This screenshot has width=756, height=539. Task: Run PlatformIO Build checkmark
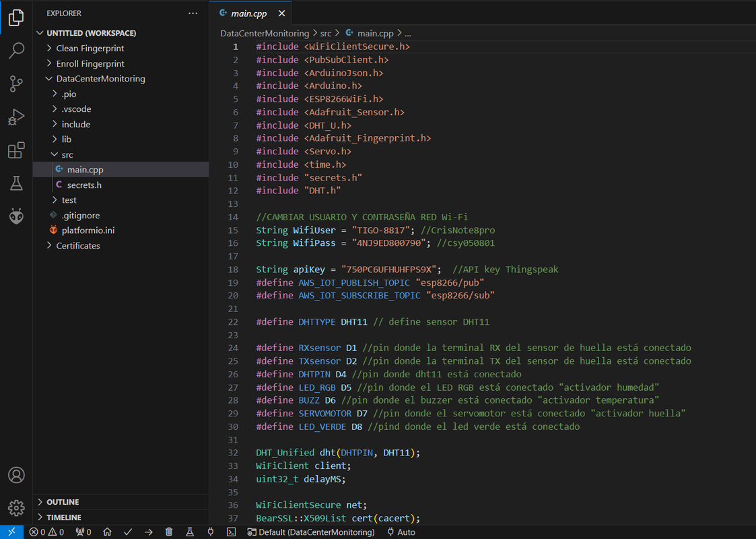[x=128, y=532]
